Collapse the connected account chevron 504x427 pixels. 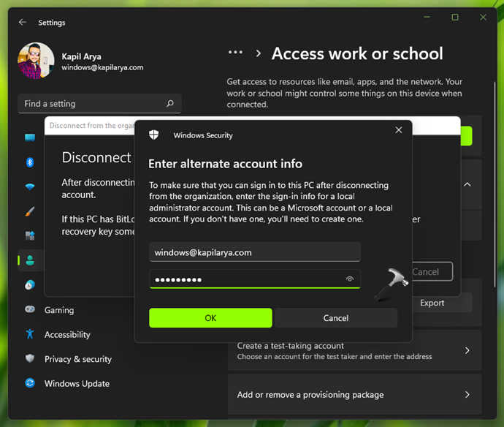(467, 184)
